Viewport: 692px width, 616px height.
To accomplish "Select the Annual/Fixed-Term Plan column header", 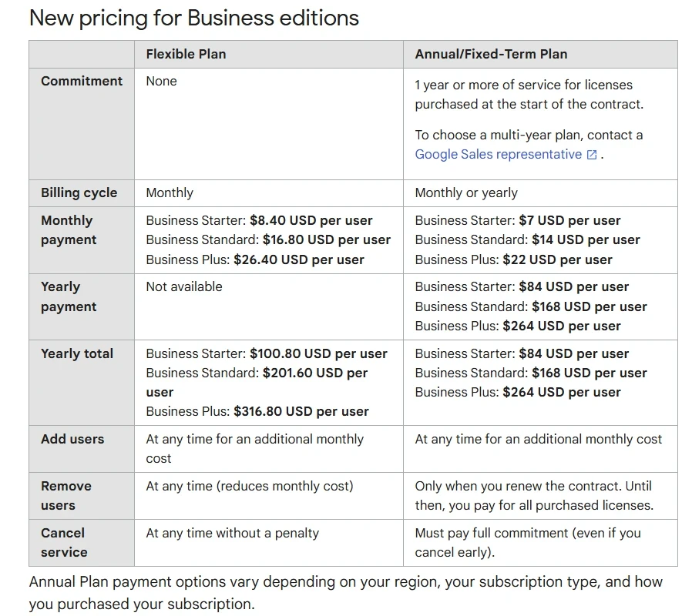I will point(491,54).
